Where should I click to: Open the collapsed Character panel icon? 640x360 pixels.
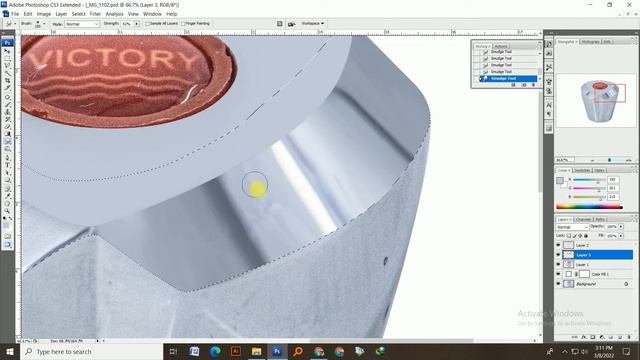click(549, 105)
